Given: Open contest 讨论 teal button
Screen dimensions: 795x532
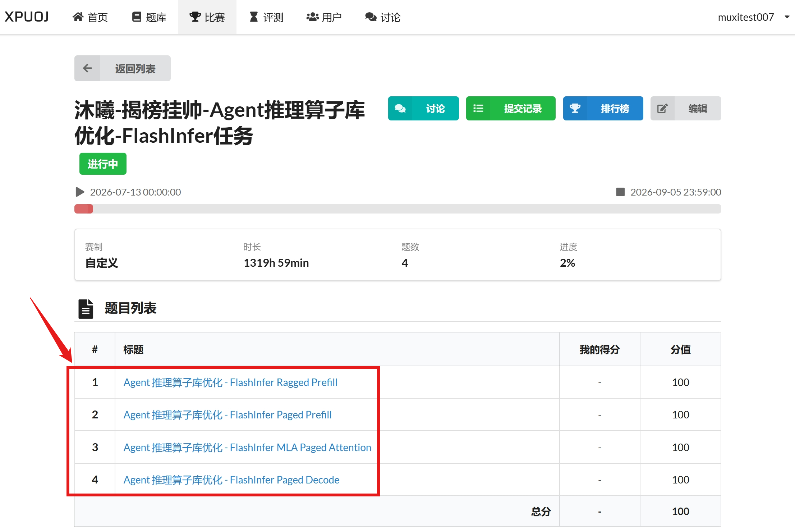Looking at the screenshot, I should (423, 108).
